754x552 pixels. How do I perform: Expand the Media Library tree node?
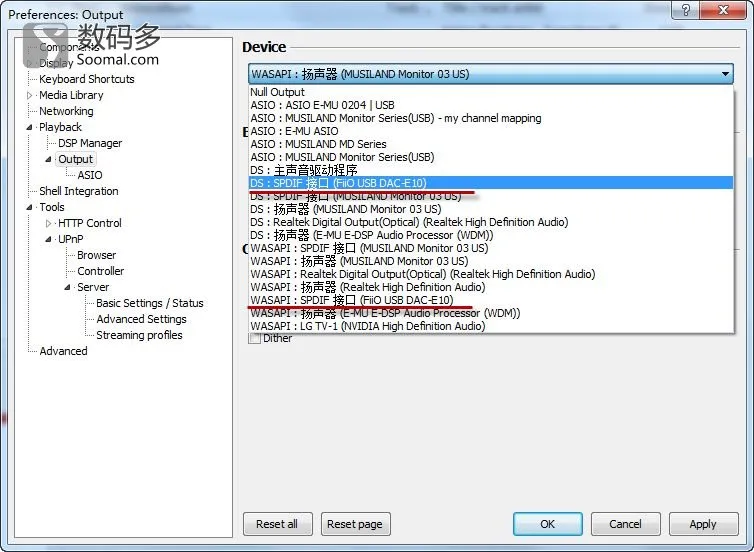(x=29, y=95)
